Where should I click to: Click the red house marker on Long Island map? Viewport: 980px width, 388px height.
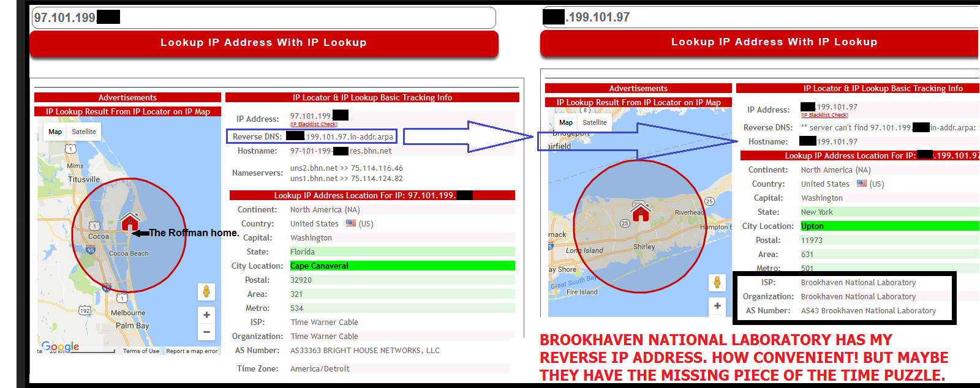[x=641, y=212]
